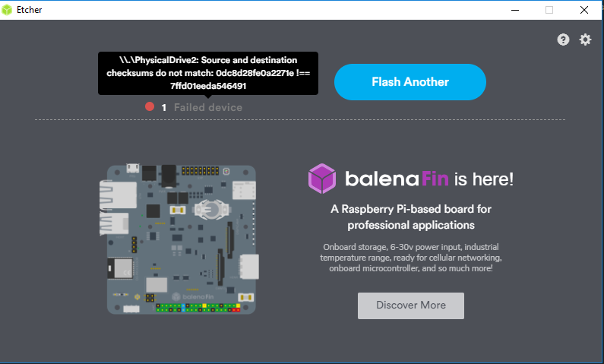Click the balenaFin board illustration
Image resolution: width=604 pixels, height=364 pixels.
click(x=179, y=239)
